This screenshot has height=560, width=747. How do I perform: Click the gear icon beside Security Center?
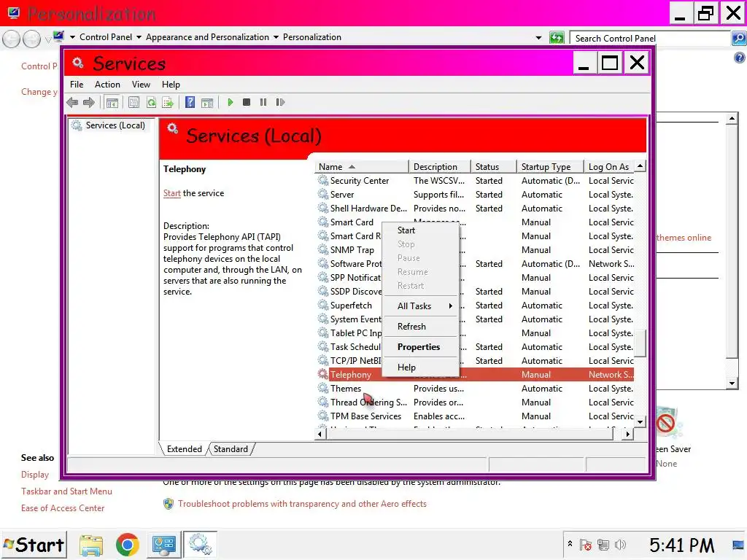[323, 181]
